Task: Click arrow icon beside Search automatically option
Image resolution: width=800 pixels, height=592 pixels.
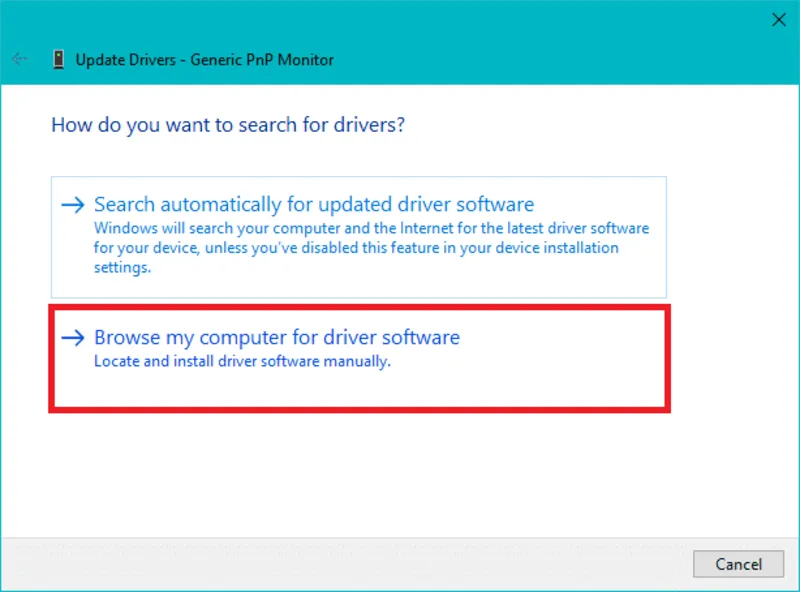Action: point(72,205)
